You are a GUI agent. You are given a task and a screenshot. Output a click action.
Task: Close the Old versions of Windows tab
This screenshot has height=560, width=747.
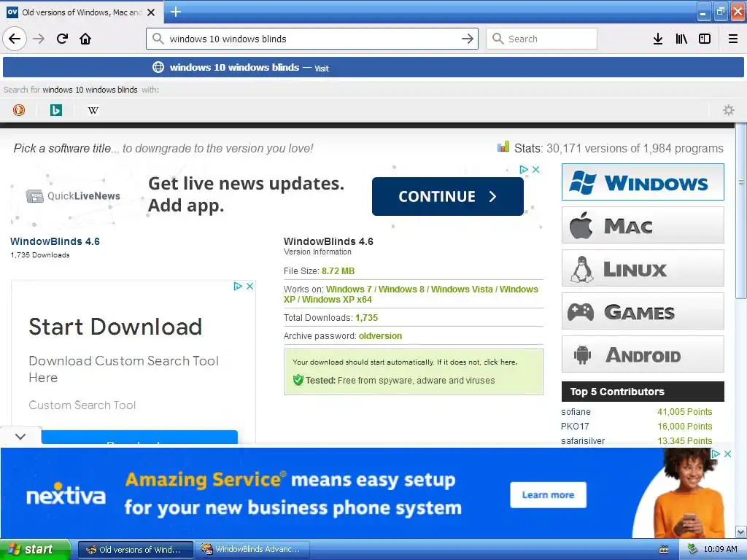click(151, 12)
